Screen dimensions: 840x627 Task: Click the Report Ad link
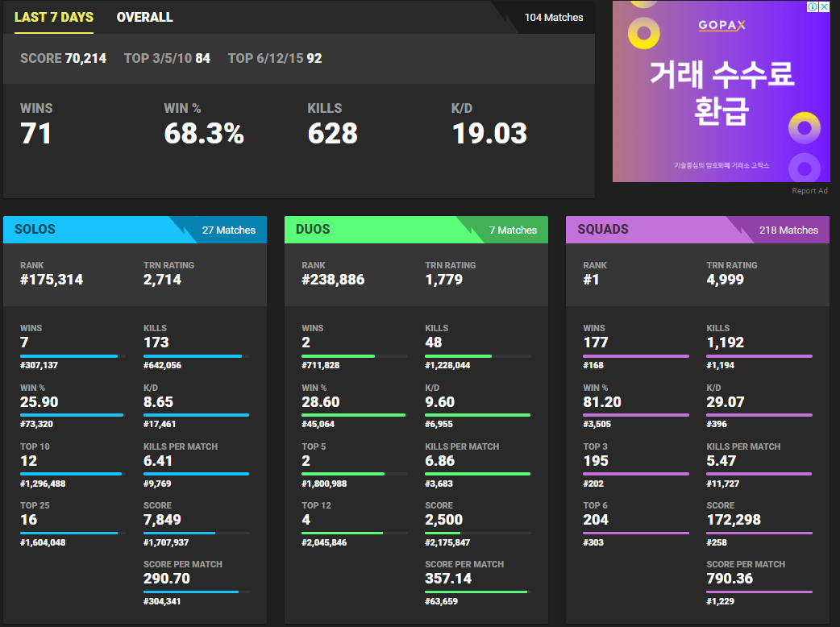tap(809, 191)
